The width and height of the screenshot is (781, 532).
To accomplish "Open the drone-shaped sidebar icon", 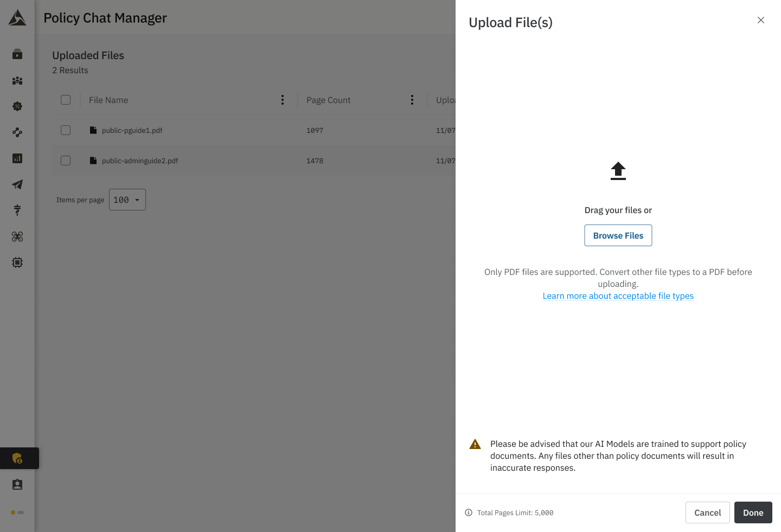I will [17, 236].
